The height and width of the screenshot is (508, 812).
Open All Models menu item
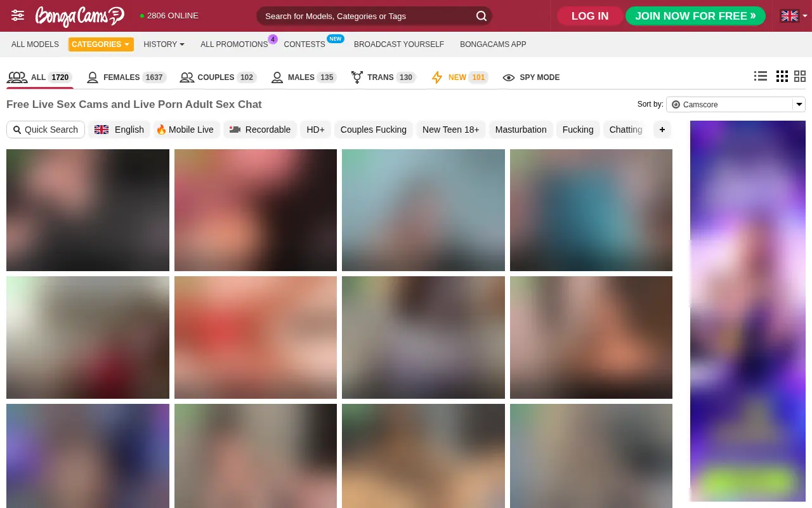35,44
